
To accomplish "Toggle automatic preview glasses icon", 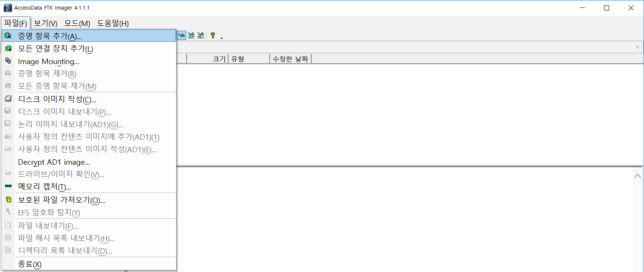I will [x=182, y=36].
